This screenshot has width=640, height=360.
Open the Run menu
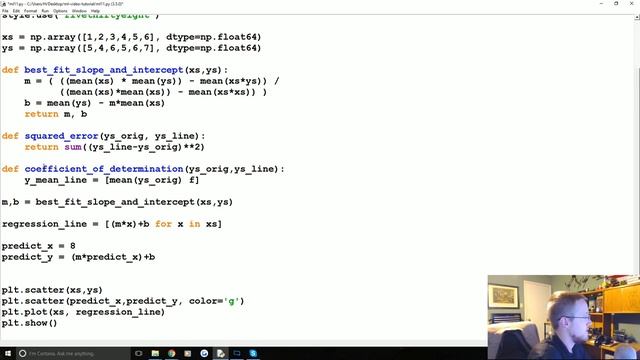tap(45, 11)
